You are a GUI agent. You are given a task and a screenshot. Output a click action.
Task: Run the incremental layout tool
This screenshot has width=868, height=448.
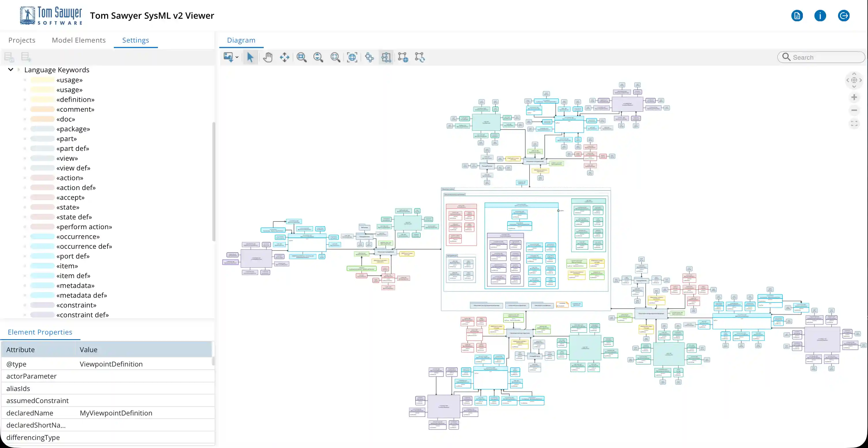(x=420, y=57)
